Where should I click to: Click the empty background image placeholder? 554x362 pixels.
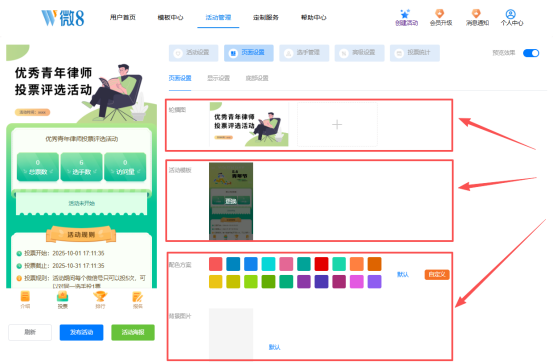[x=231, y=333]
